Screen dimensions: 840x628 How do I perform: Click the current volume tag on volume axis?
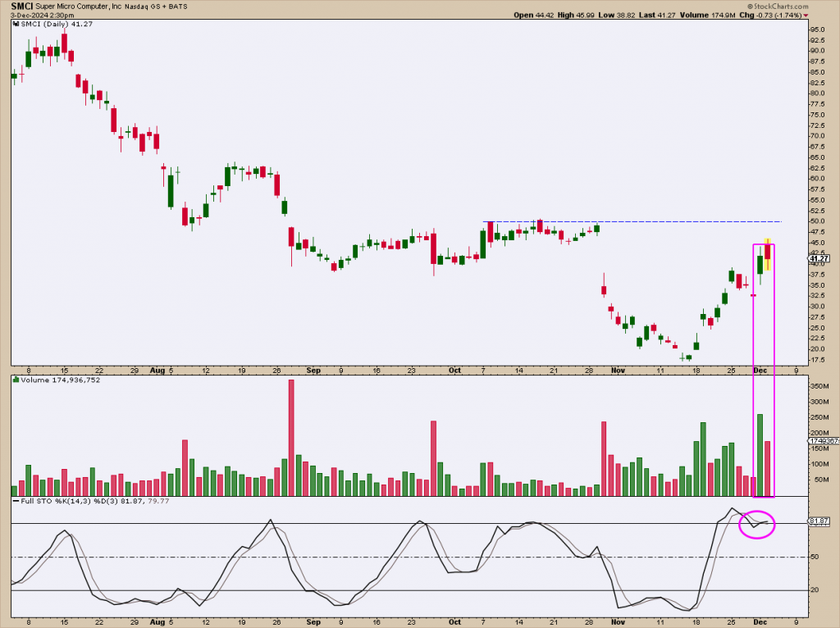pos(824,440)
